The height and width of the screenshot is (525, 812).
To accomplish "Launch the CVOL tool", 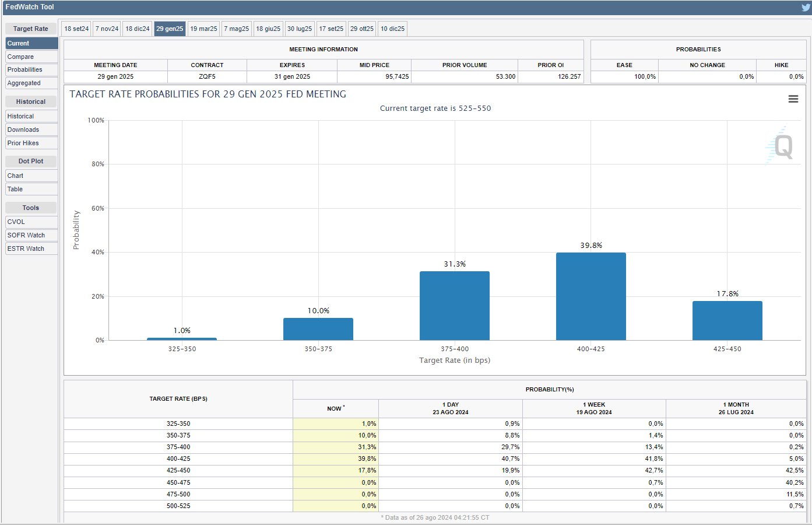I will [x=31, y=222].
